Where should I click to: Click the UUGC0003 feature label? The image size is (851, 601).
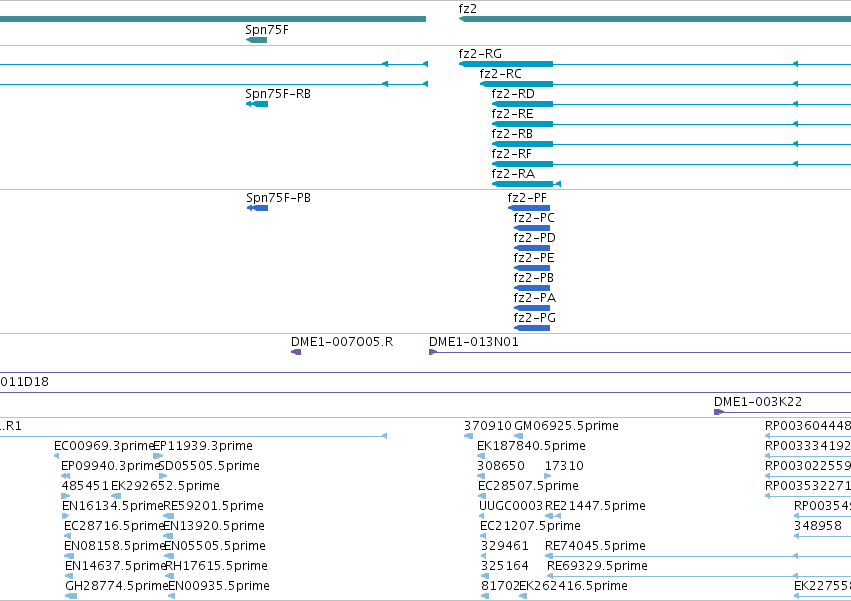pos(511,506)
